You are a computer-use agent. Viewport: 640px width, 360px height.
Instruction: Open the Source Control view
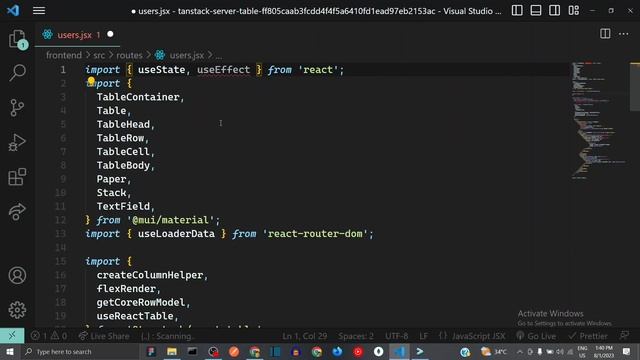pos(17,108)
